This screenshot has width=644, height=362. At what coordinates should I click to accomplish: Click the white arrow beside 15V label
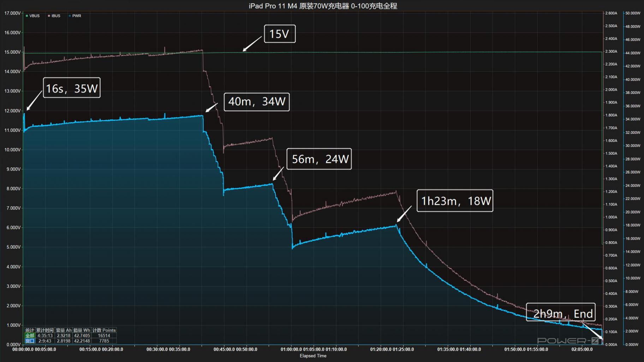point(252,44)
